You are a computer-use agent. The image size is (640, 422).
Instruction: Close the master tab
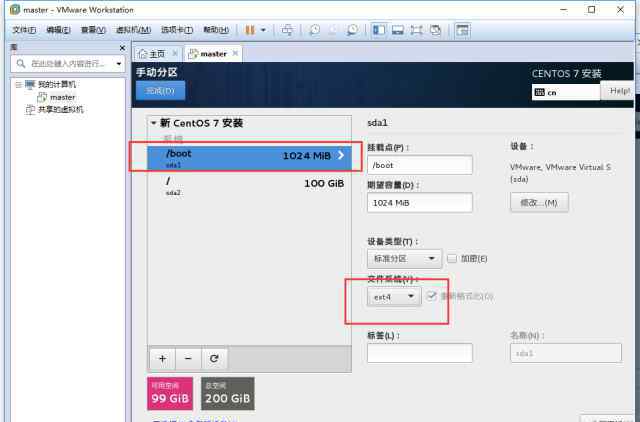[235, 53]
